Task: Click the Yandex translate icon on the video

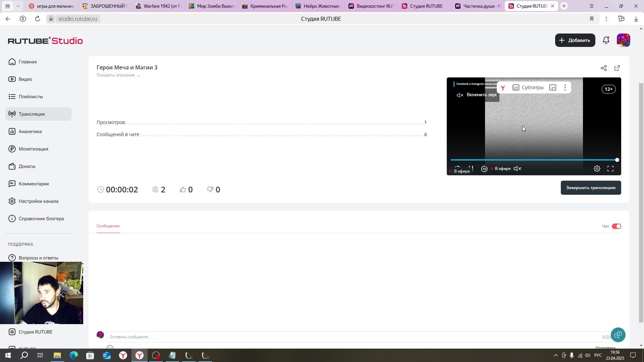Action: coord(503,88)
